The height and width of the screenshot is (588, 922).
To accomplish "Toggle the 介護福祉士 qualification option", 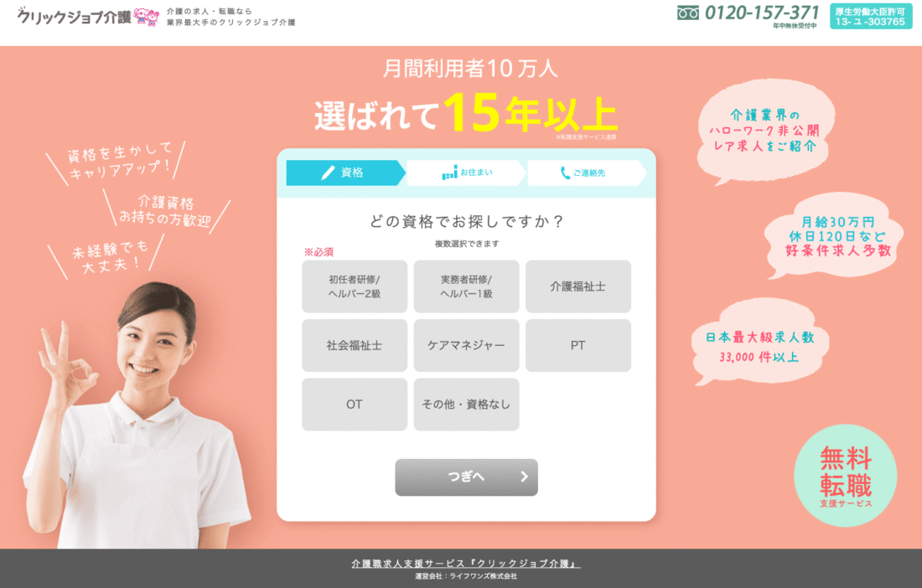I will 578,286.
